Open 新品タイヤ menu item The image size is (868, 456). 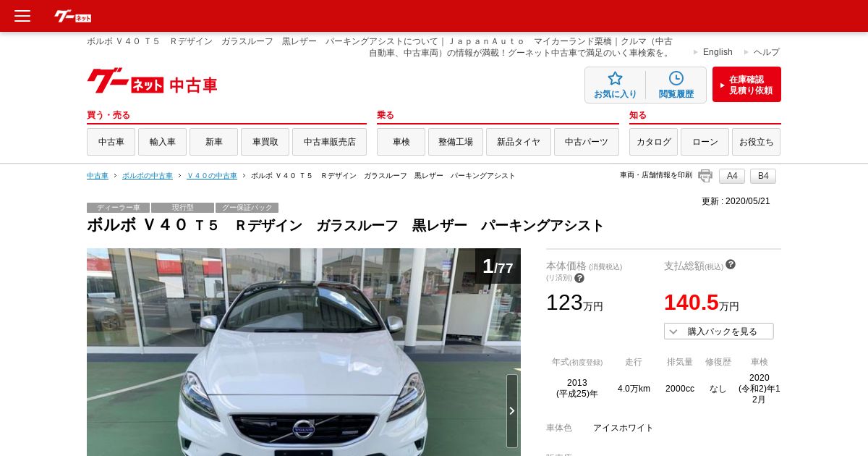click(519, 142)
